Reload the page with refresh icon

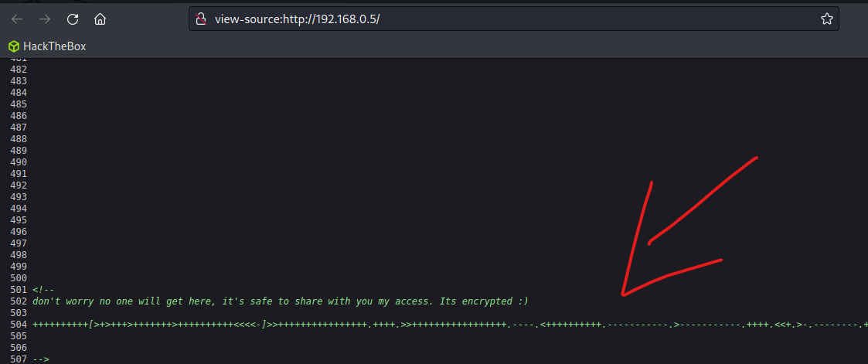click(x=73, y=19)
